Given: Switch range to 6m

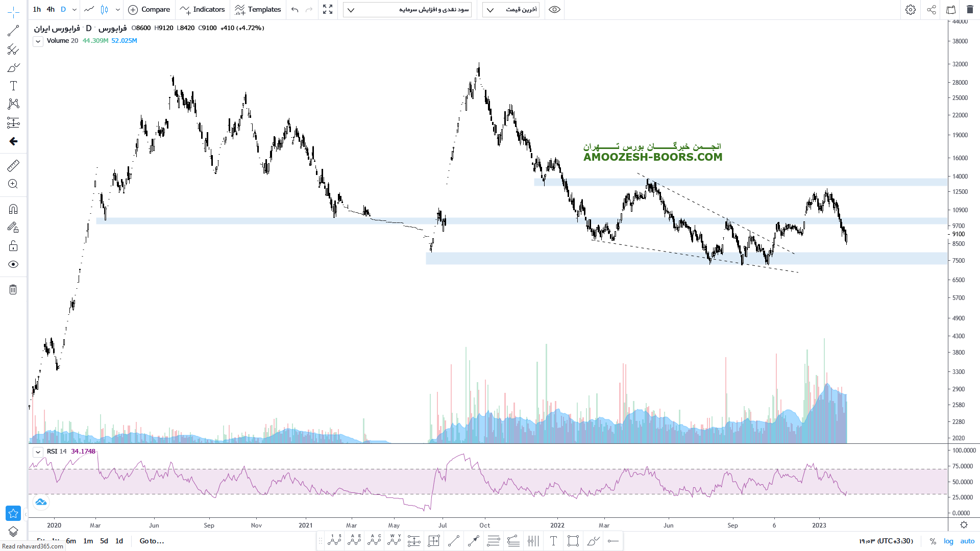Looking at the screenshot, I should click(71, 541).
